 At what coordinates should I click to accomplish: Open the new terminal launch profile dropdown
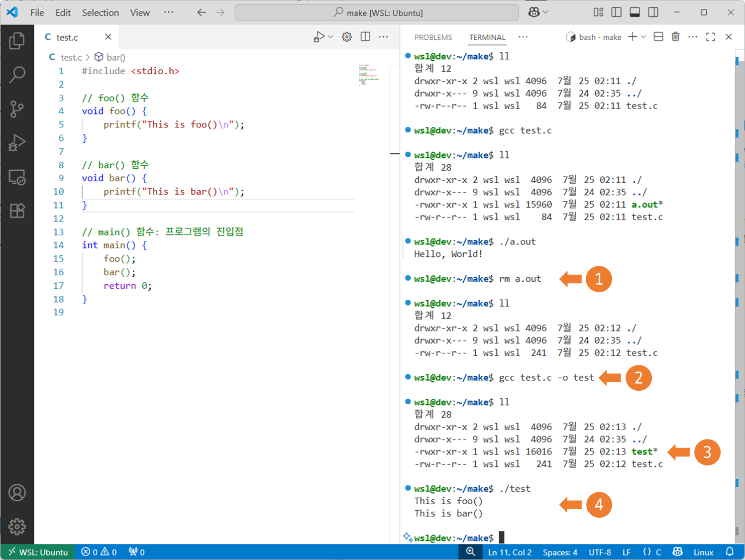point(643,37)
